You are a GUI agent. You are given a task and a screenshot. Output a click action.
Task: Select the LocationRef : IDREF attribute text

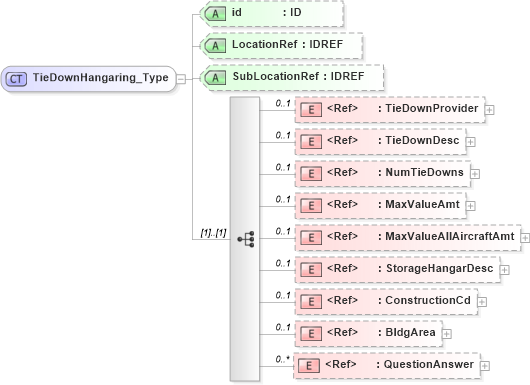tap(287, 44)
